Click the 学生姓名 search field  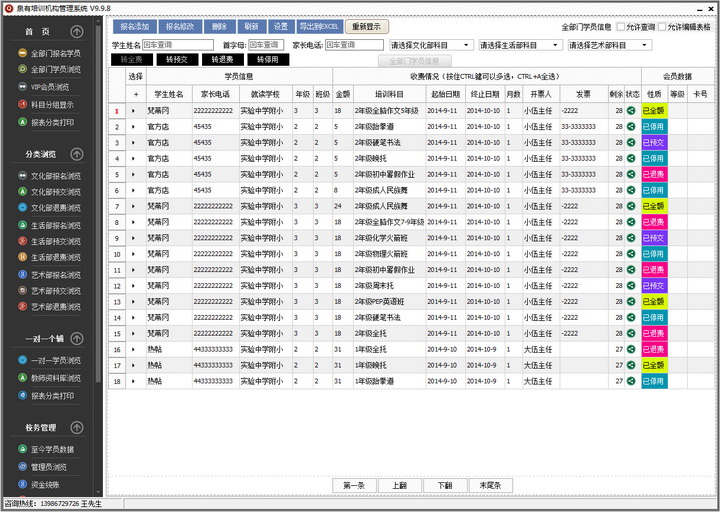[178, 45]
